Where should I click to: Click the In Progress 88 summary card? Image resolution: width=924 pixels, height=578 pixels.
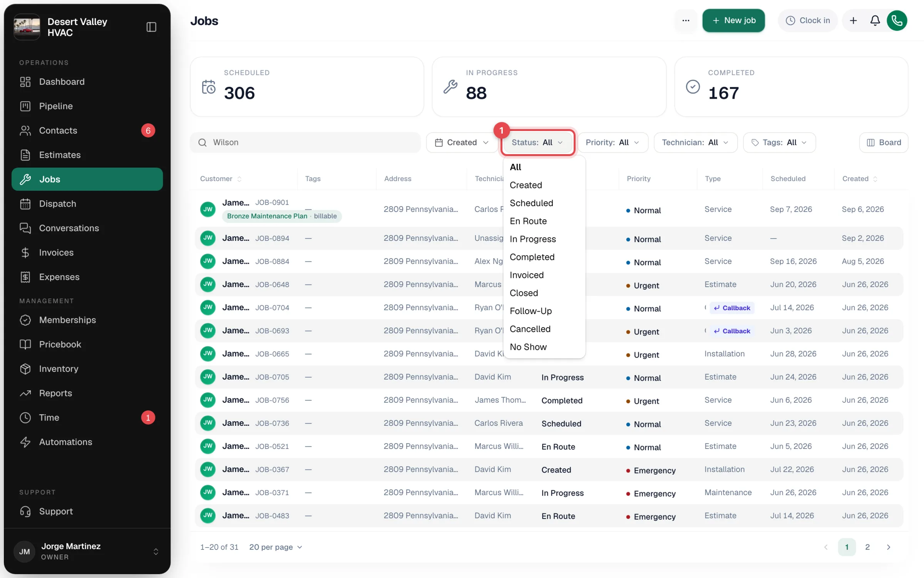(549, 87)
